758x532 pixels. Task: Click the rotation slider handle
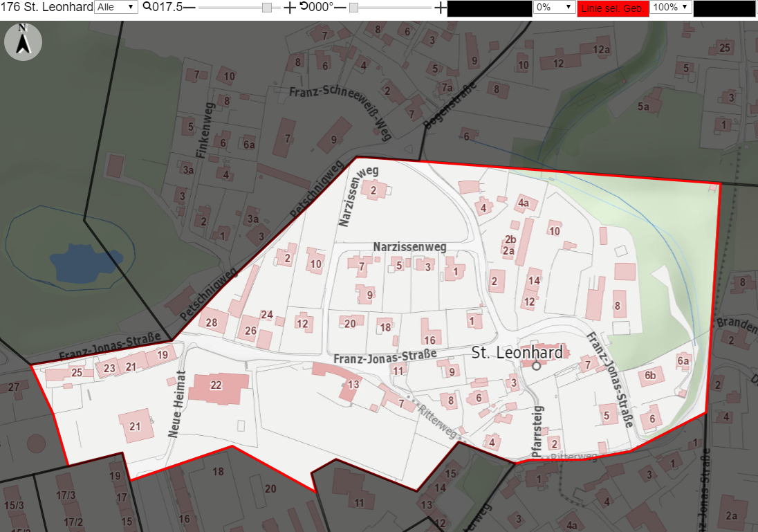pyautogui.click(x=354, y=8)
